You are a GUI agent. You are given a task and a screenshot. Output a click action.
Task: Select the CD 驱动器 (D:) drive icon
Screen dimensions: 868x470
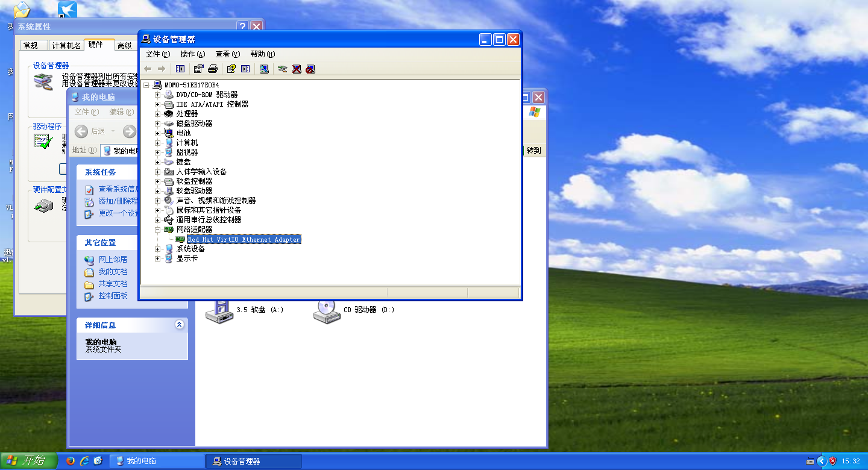[x=327, y=312]
